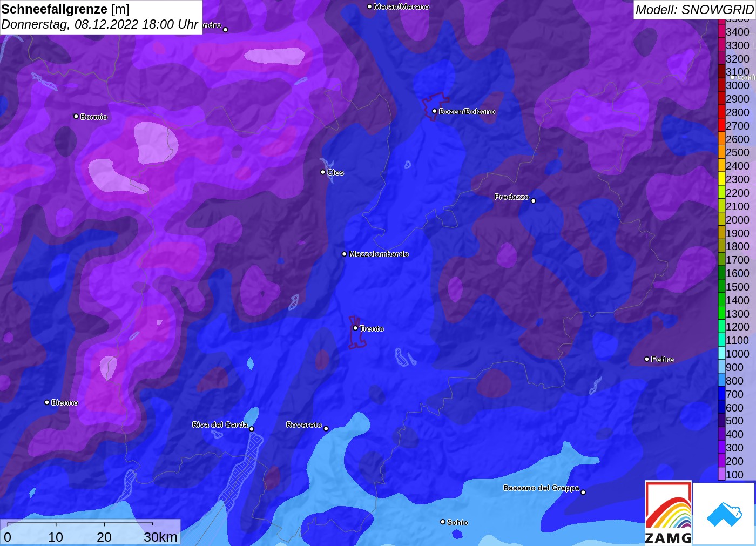Click the 1500 m green legend swatch

(721, 287)
